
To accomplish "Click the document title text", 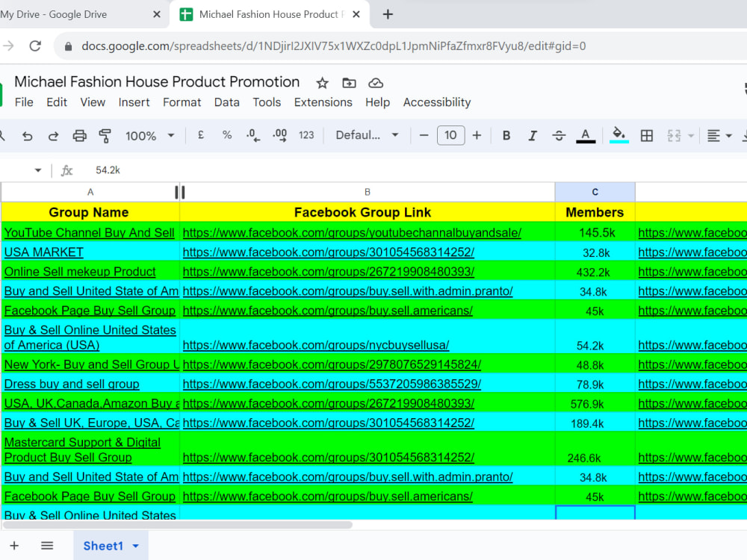I will pyautogui.click(x=157, y=82).
